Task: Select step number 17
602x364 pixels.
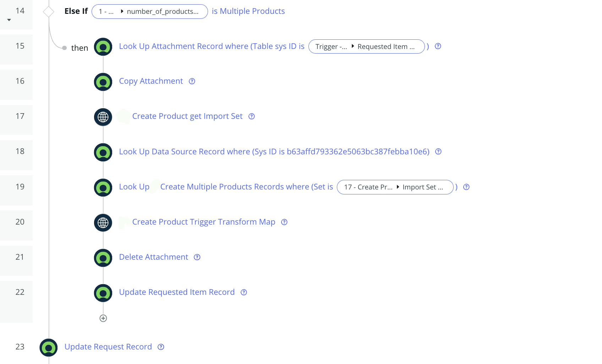Action: tap(20, 116)
